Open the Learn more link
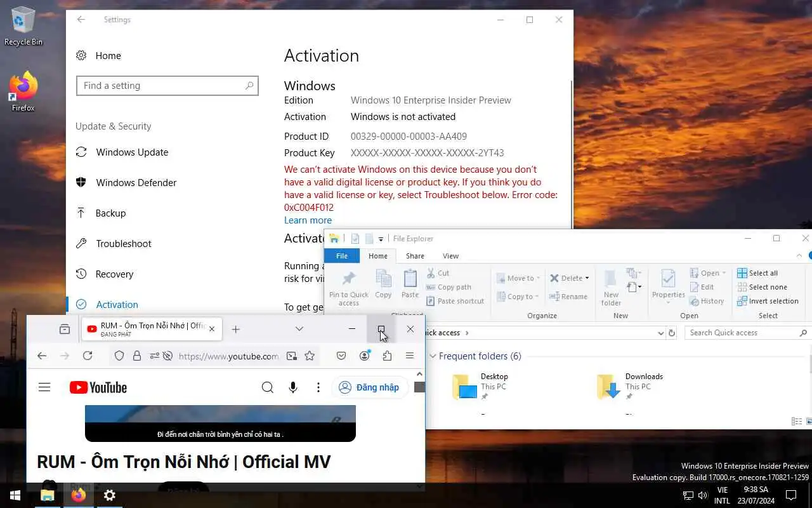The image size is (812, 508). pyautogui.click(x=308, y=220)
